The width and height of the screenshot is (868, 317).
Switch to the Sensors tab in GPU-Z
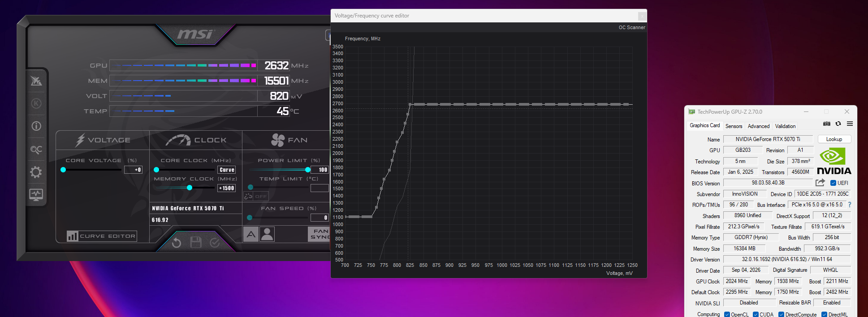(x=734, y=126)
